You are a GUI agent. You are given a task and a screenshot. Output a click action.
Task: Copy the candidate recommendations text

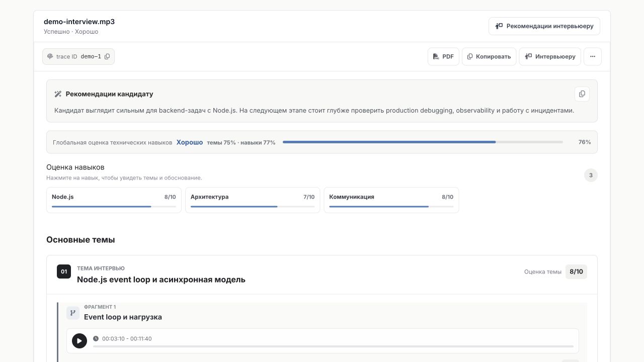coord(582,94)
